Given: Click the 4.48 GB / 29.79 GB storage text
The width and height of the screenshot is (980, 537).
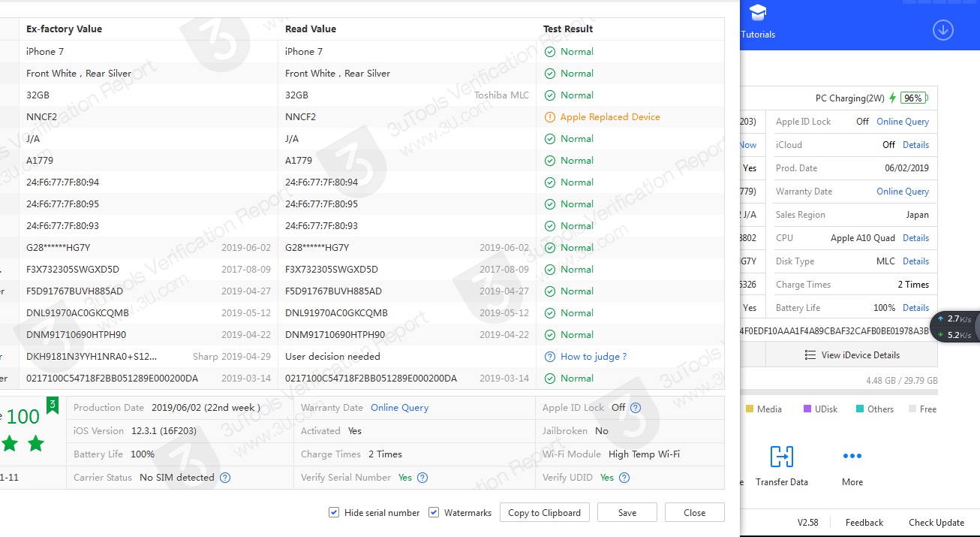Looking at the screenshot, I should pos(901,381).
